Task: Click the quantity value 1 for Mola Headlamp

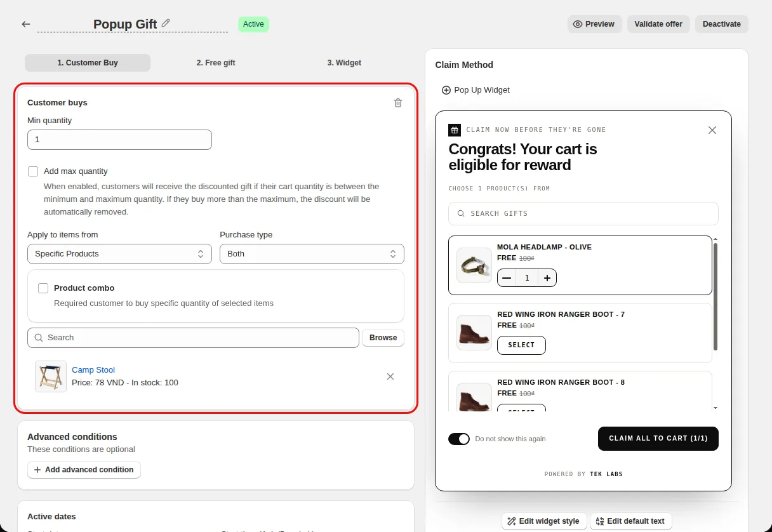Action: pyautogui.click(x=527, y=278)
